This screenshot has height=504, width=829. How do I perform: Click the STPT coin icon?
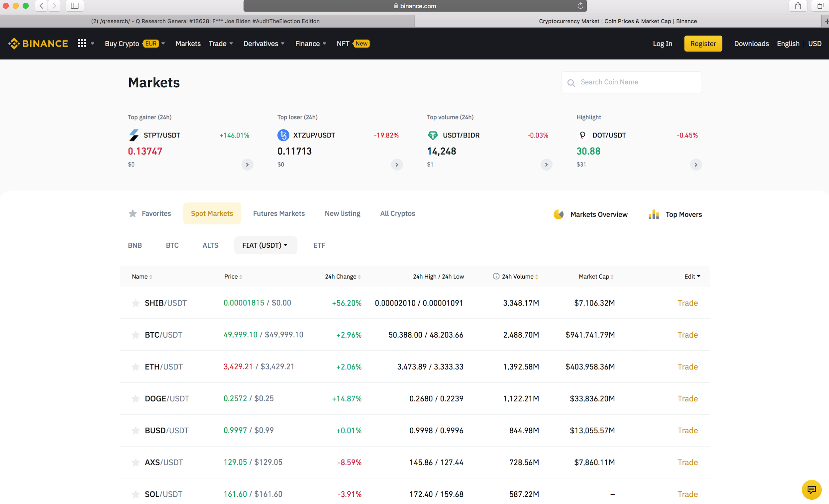point(134,135)
